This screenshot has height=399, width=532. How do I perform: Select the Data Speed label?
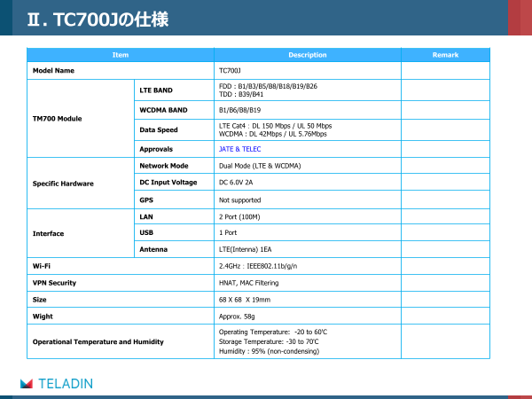click(159, 129)
